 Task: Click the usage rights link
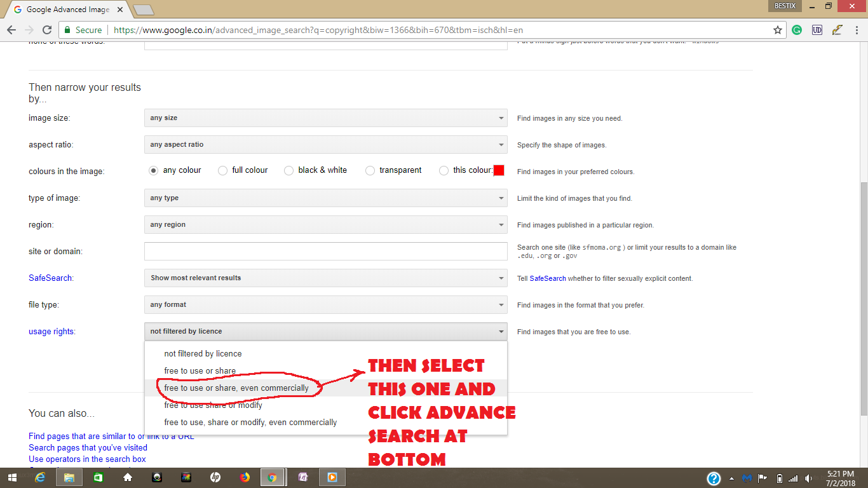(x=51, y=332)
